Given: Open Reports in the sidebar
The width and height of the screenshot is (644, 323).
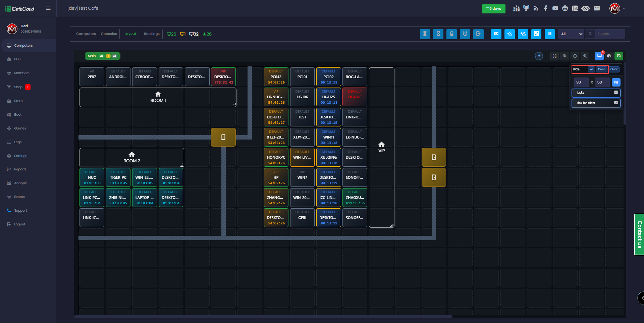Looking at the screenshot, I should (20, 169).
